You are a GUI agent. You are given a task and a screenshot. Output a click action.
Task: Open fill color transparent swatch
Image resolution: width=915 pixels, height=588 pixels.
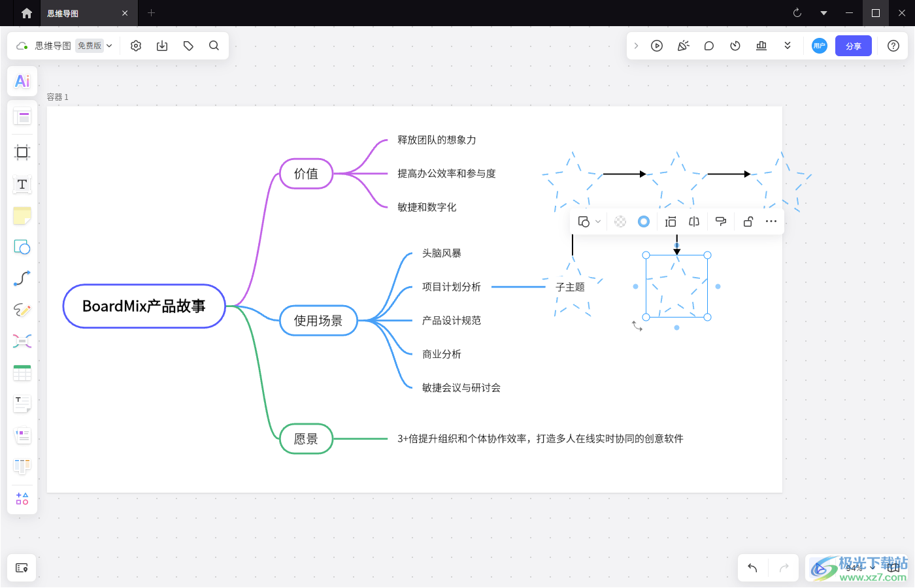(x=620, y=221)
